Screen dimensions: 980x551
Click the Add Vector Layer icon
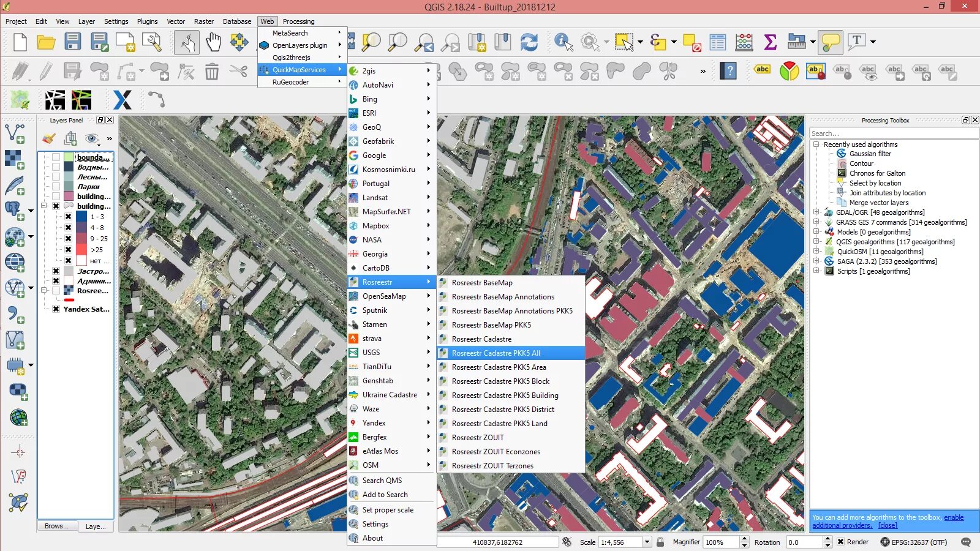pyautogui.click(x=15, y=133)
